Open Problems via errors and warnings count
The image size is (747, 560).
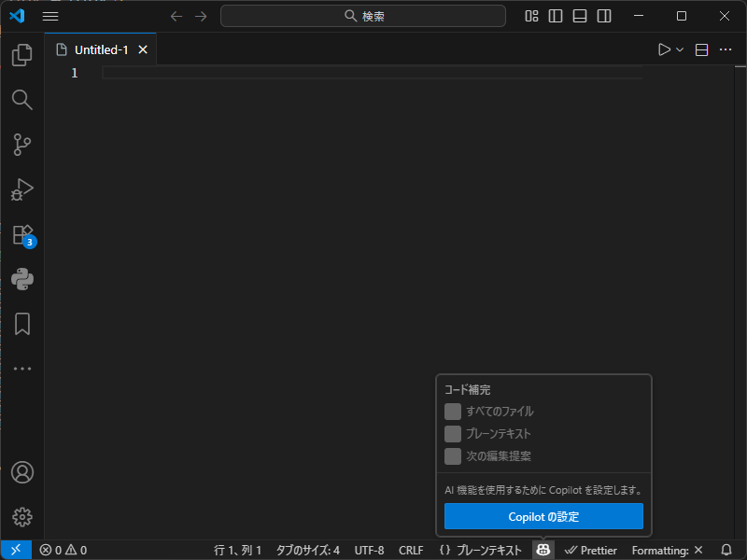click(x=63, y=550)
